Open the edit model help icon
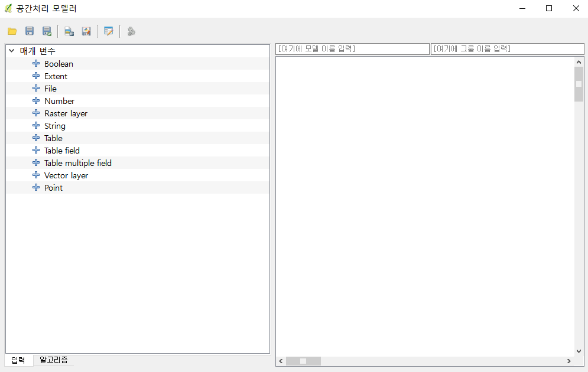The width and height of the screenshot is (588, 372). pos(108,31)
